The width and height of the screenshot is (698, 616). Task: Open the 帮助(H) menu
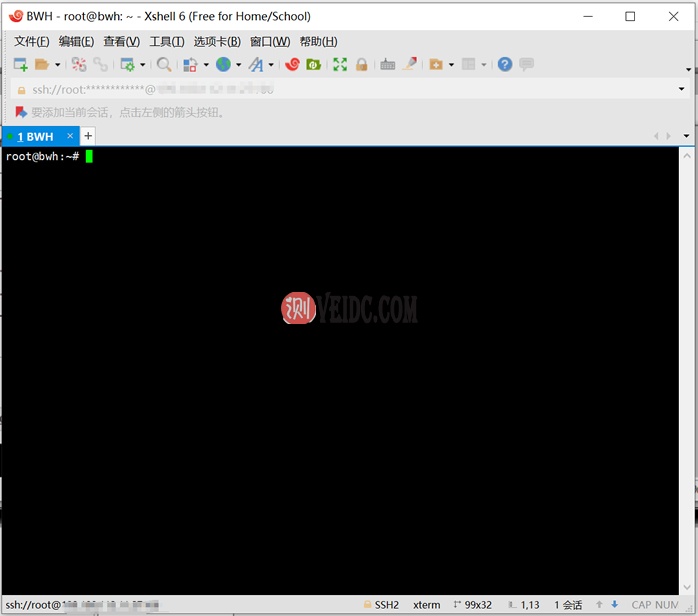[318, 42]
